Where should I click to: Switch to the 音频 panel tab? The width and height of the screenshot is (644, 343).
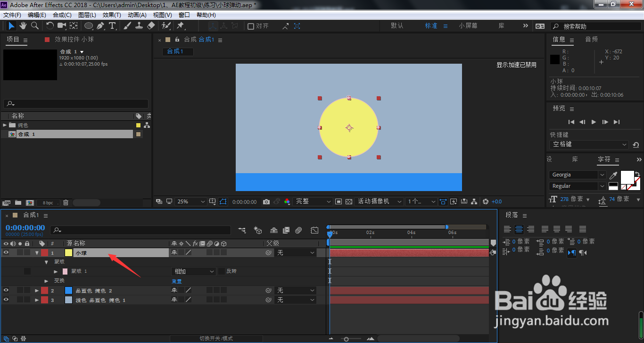(591, 40)
